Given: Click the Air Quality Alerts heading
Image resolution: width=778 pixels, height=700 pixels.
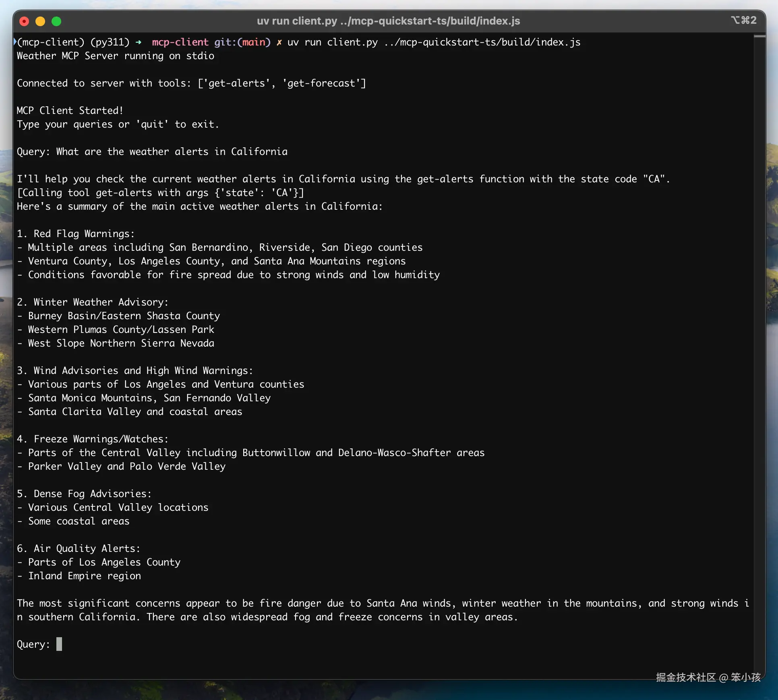Looking at the screenshot, I should click(79, 548).
